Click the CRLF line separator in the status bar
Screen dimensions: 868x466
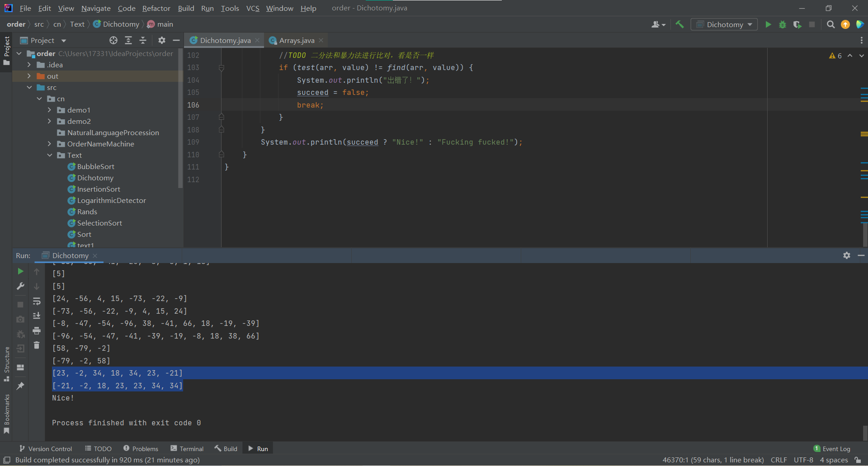coord(778,460)
